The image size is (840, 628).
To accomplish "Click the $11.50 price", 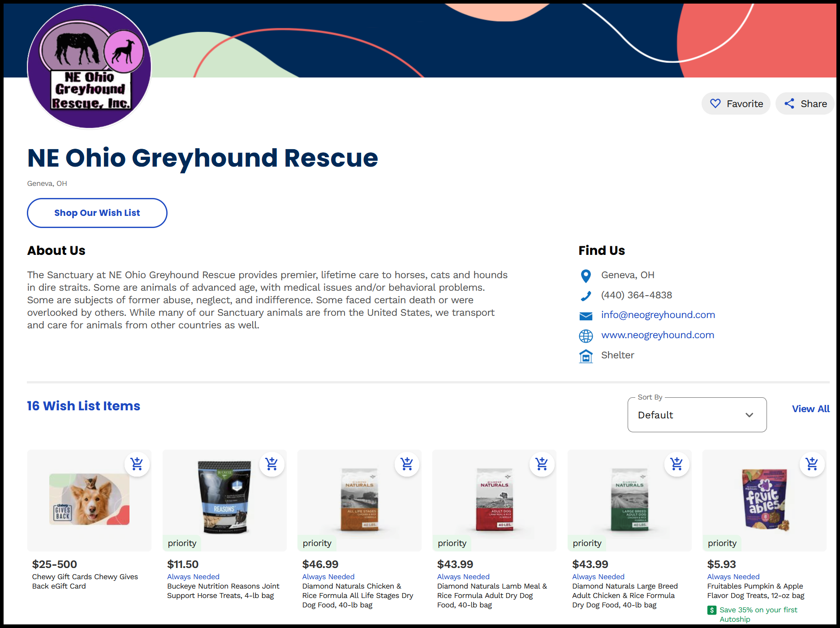I will [x=183, y=564].
